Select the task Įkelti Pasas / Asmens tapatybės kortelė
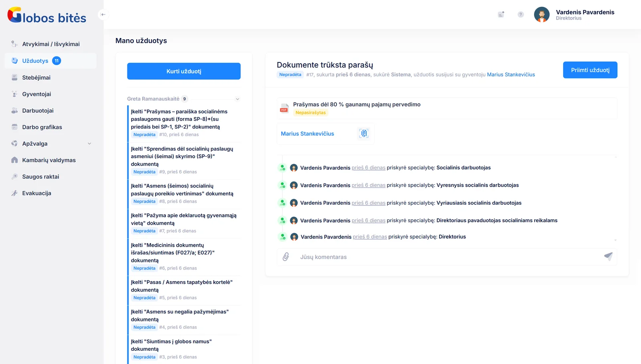This screenshot has width=641, height=364. point(184,290)
